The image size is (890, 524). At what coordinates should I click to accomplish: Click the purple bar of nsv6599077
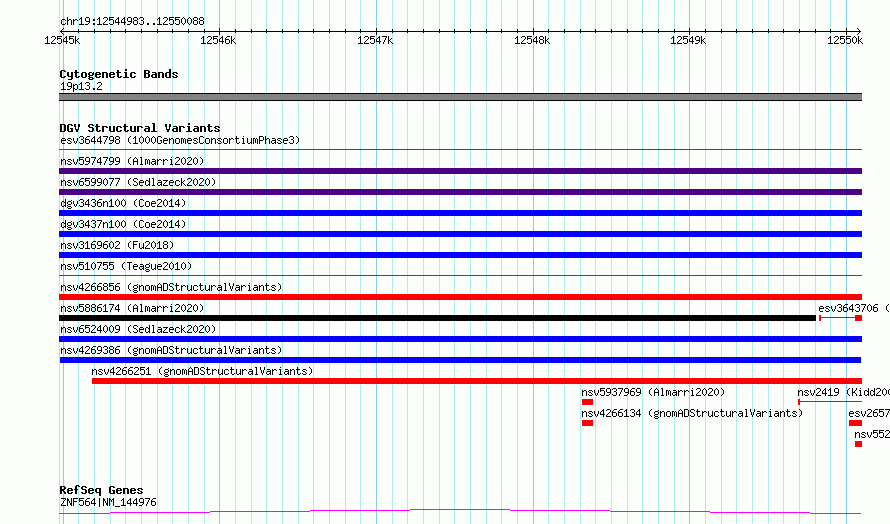pos(460,192)
